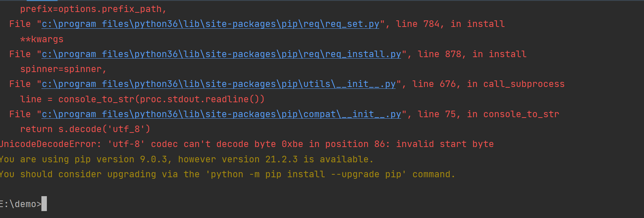644x218 pixels.
Task: Click the UnicodeDecodeError message line
Action: 247,144
